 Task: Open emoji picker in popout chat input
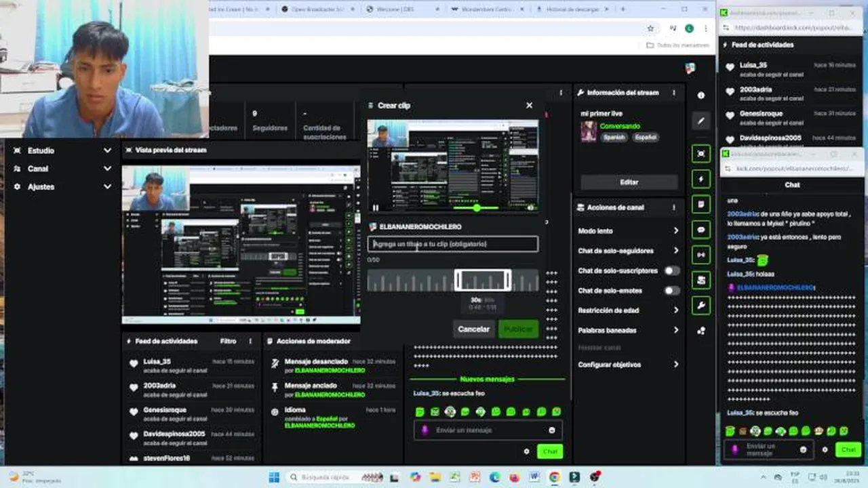(803, 449)
